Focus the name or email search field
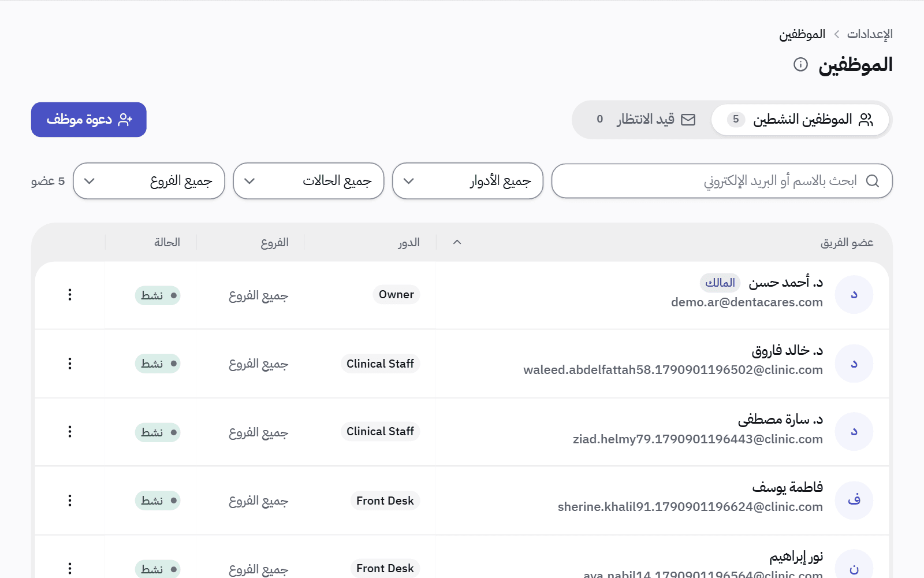 pos(722,181)
